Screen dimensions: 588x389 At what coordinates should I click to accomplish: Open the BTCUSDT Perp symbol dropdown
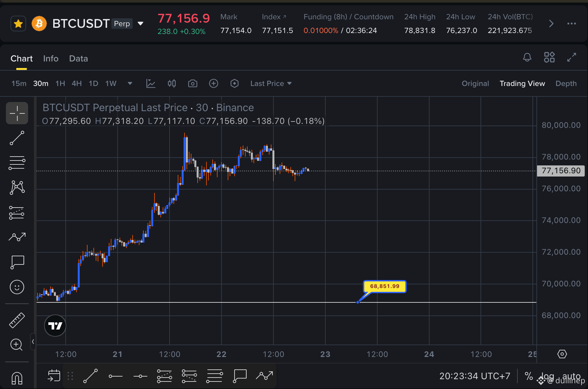140,24
